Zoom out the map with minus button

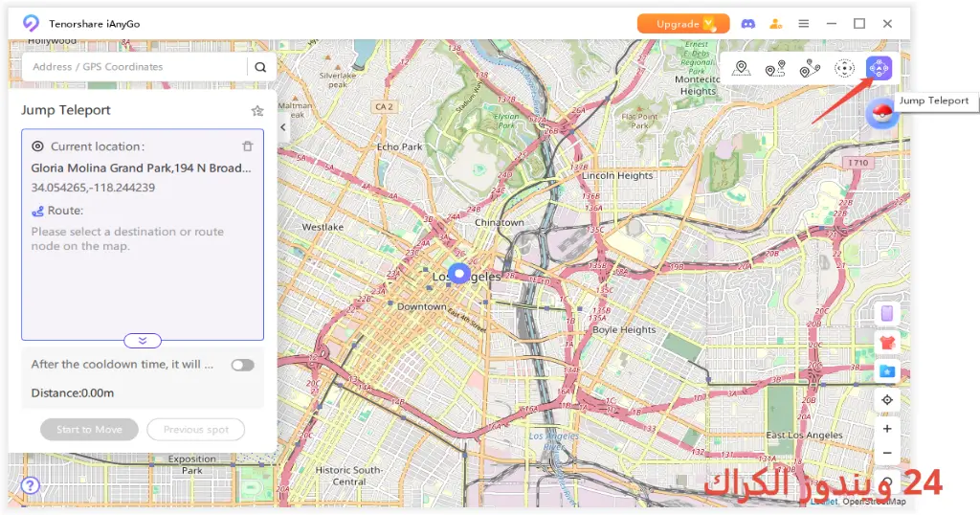pos(887,453)
